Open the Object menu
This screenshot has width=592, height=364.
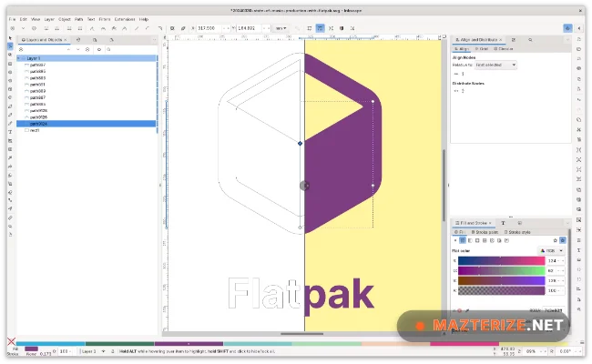click(x=65, y=19)
